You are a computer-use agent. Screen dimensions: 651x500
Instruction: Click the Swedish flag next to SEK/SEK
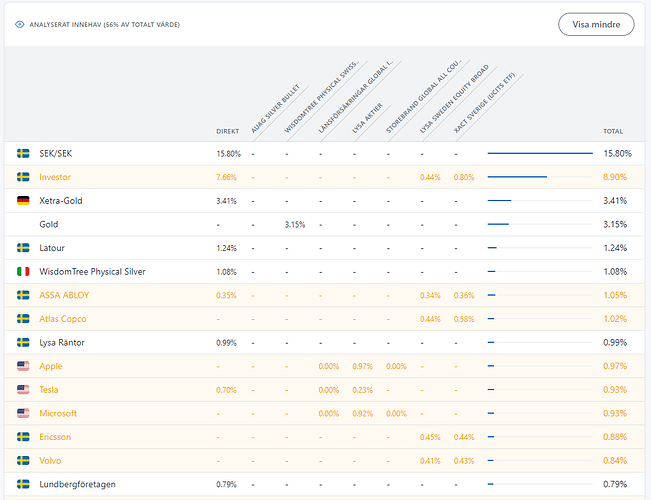coord(23,153)
